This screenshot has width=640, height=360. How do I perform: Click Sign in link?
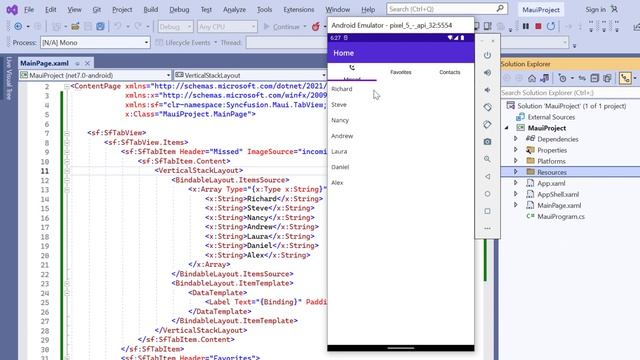(x=596, y=9)
